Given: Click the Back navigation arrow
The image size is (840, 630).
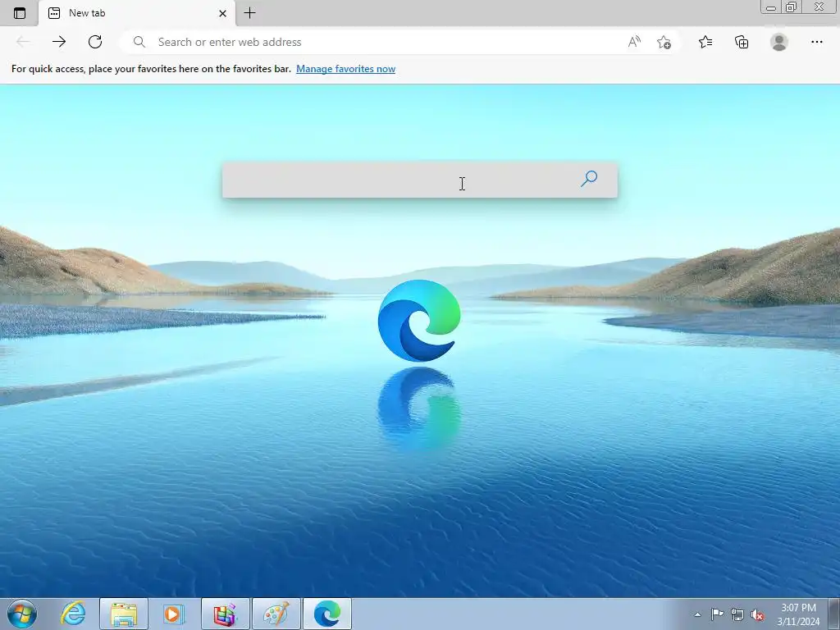Looking at the screenshot, I should coord(23,42).
